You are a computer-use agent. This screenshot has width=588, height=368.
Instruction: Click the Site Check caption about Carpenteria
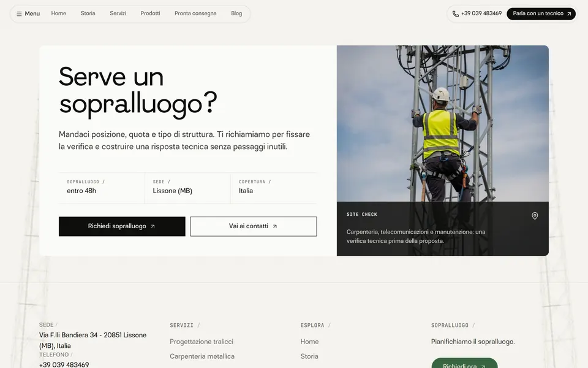pyautogui.click(x=415, y=237)
